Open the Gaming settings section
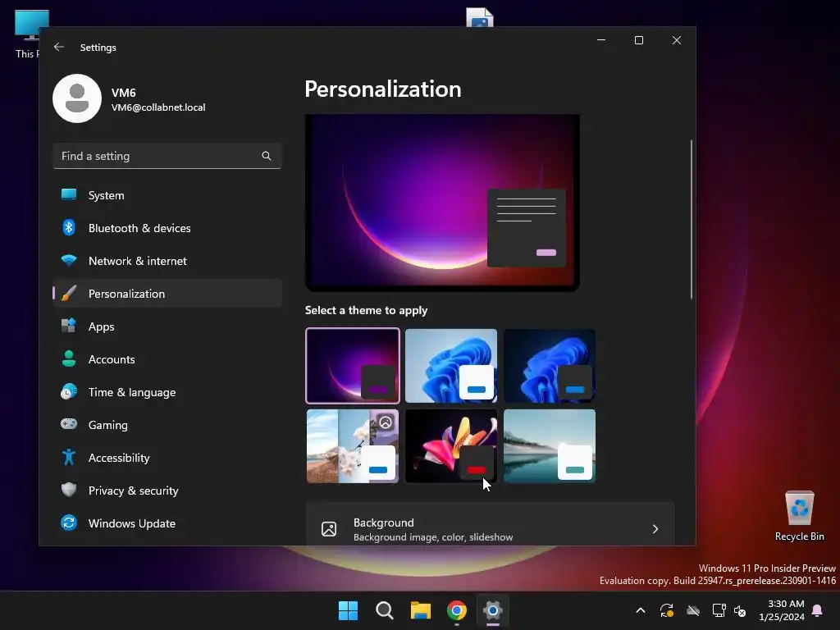 pyautogui.click(x=167, y=425)
